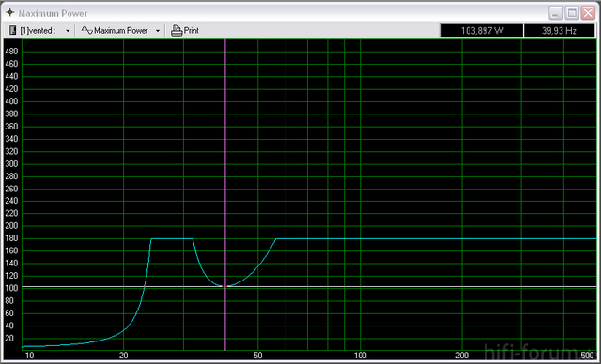Click the 480 label on power axis
This screenshot has width=601, height=364.
click(11, 52)
